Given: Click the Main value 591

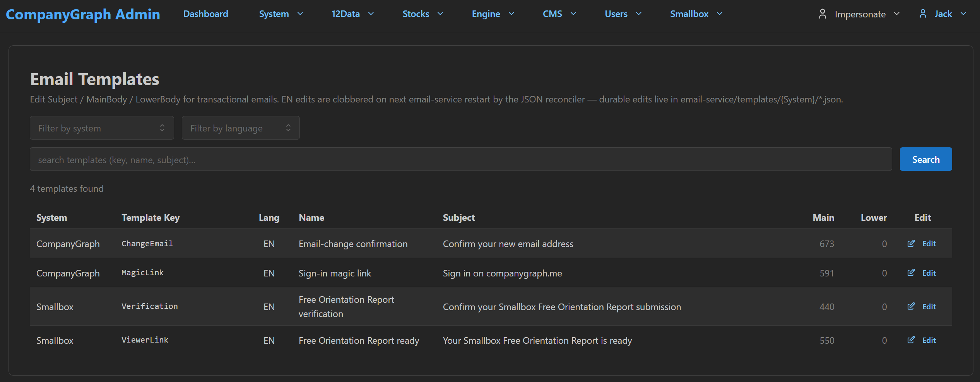Looking at the screenshot, I should pos(827,273).
